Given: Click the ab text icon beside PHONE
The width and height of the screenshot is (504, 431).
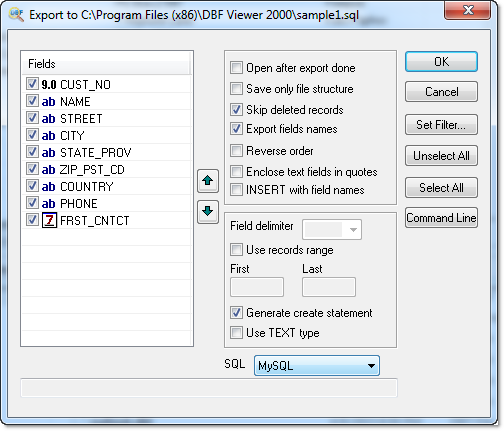Looking at the screenshot, I should click(x=48, y=204).
